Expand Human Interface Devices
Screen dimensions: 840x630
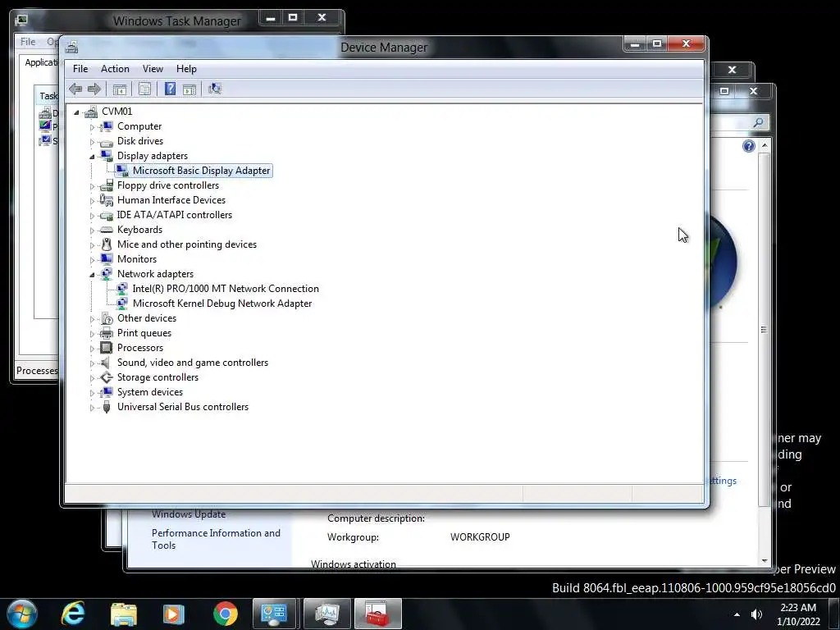92,201
